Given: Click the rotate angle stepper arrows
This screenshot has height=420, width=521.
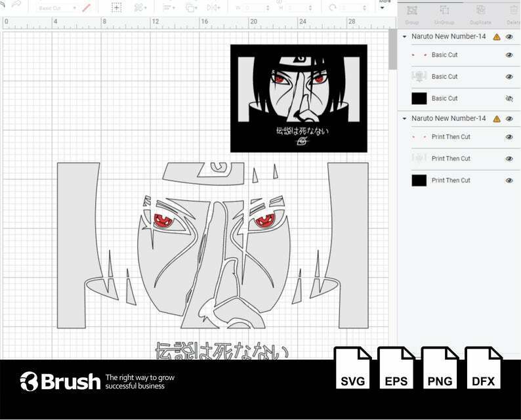Looking at the screenshot, I should coord(364,8).
